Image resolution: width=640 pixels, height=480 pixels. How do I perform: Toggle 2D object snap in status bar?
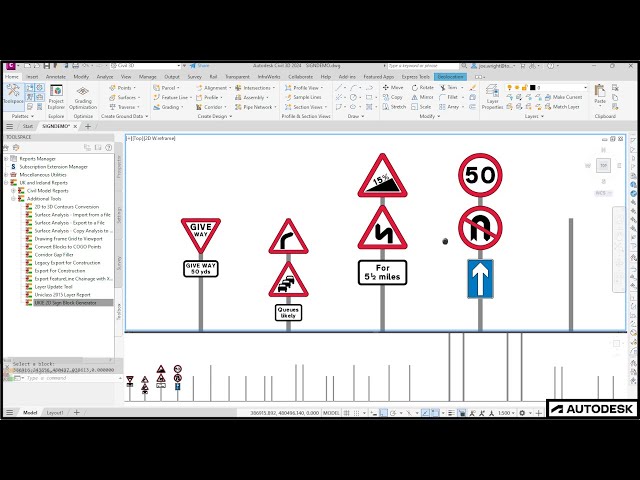(x=435, y=413)
